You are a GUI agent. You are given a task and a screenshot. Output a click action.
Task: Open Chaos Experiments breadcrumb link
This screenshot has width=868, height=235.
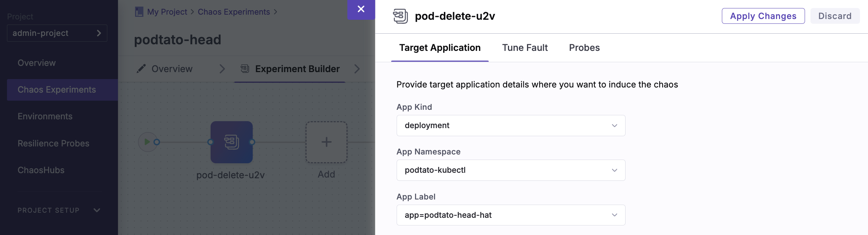click(x=234, y=12)
